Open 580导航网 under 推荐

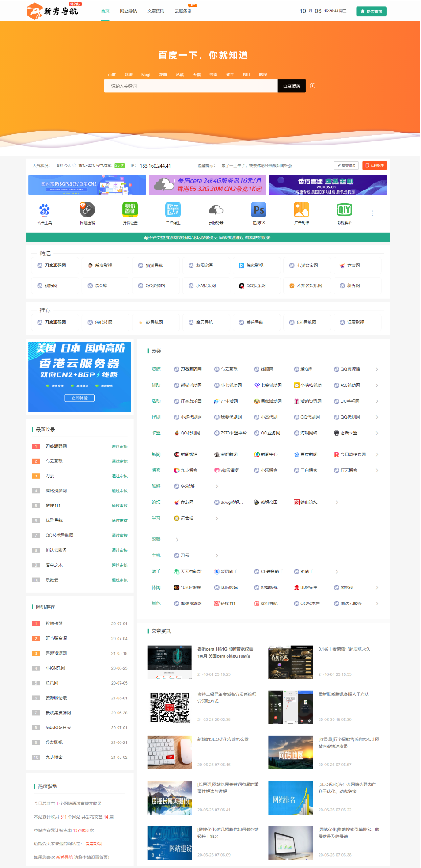coord(303,323)
